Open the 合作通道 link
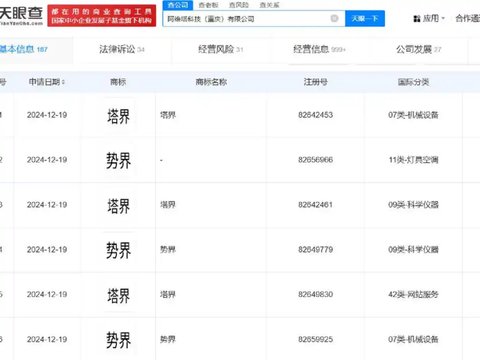Screen dimensions: 480x360 (468, 18)
